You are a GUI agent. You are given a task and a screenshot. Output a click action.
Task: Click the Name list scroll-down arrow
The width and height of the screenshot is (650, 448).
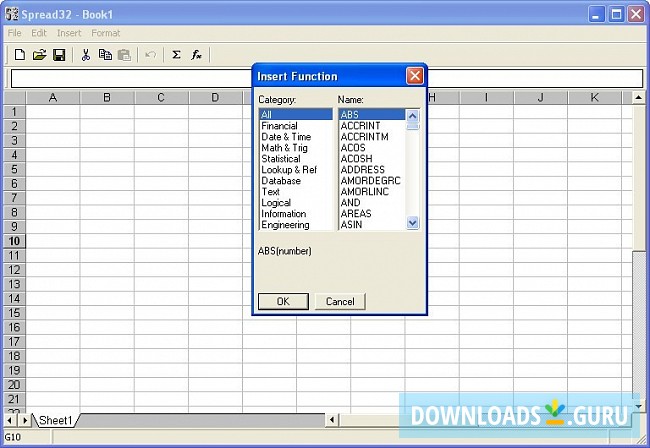click(x=412, y=223)
